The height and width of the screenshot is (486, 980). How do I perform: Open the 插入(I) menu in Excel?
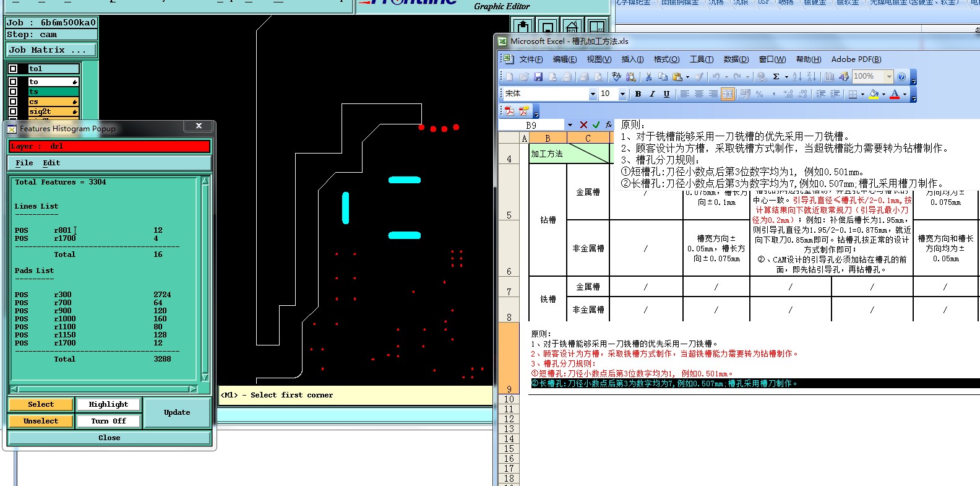click(632, 59)
